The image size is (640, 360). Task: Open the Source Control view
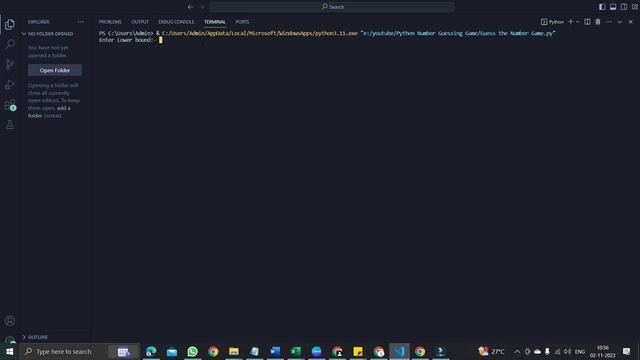coord(10,64)
